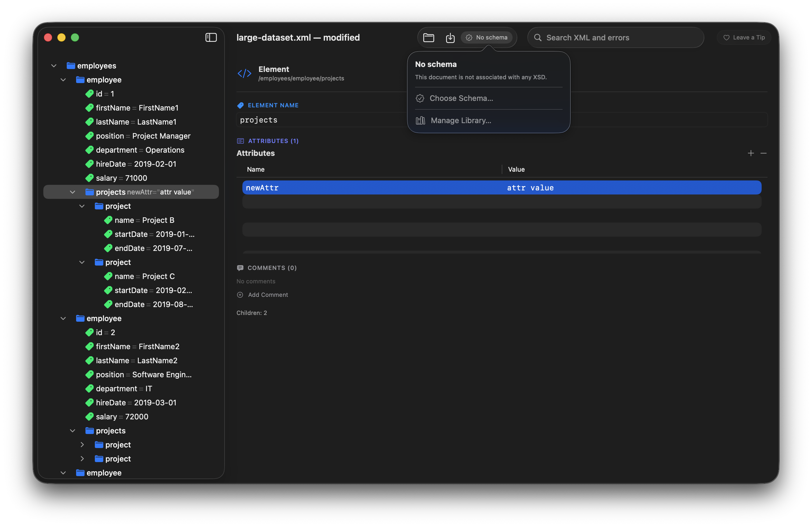Select department = Operations row

tap(131, 150)
